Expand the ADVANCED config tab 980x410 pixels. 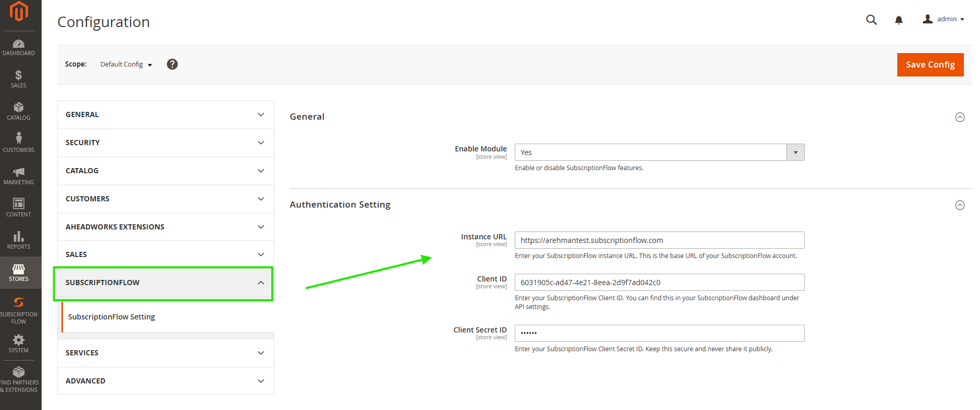coord(166,381)
